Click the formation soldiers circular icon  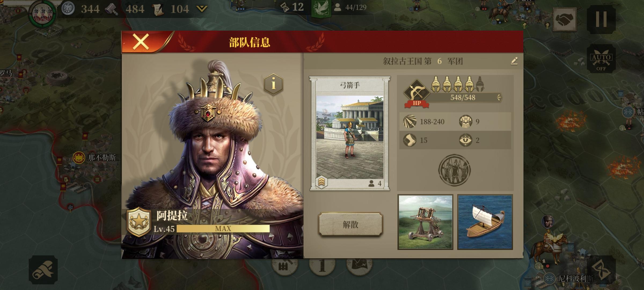tap(454, 170)
